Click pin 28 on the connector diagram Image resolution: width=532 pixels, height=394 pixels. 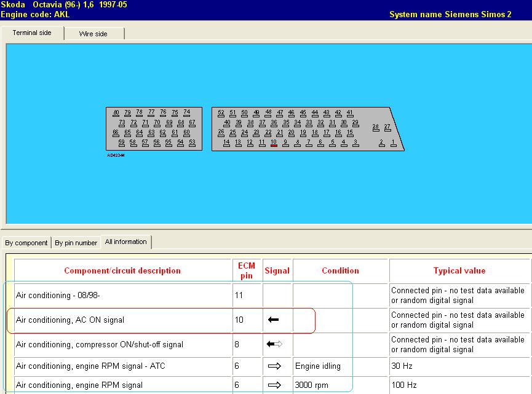[x=375, y=127]
